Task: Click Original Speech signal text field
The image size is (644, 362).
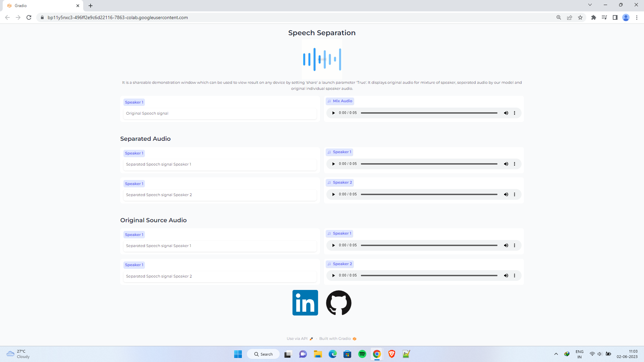Action: click(x=220, y=114)
